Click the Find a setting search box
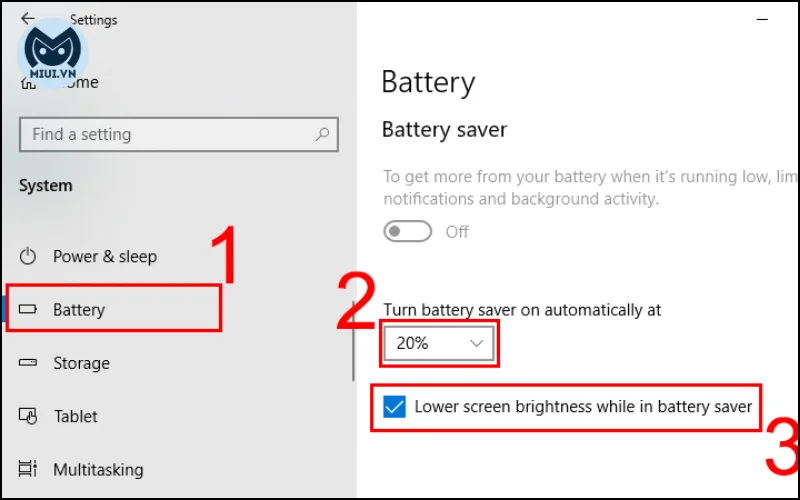 179,134
